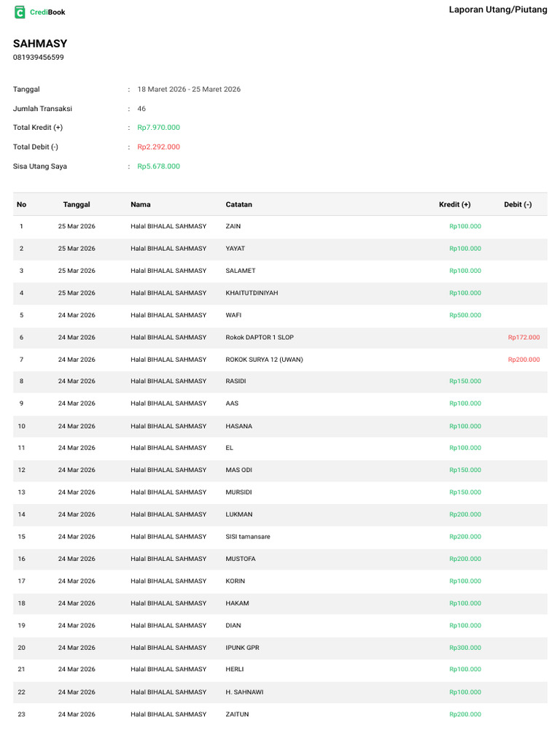560x747 pixels.
Task: Select the SISI tamansare note
Action: click(248, 536)
